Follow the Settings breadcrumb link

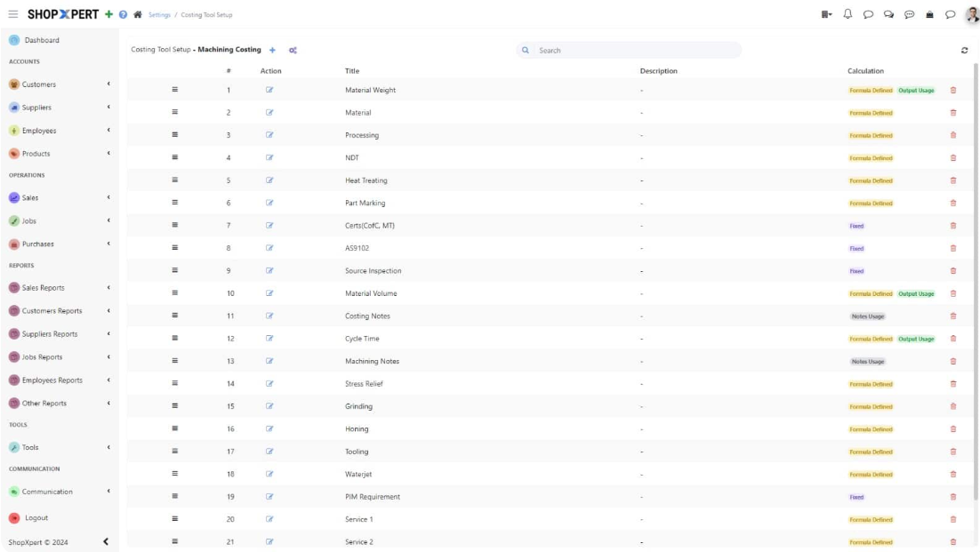click(x=159, y=15)
